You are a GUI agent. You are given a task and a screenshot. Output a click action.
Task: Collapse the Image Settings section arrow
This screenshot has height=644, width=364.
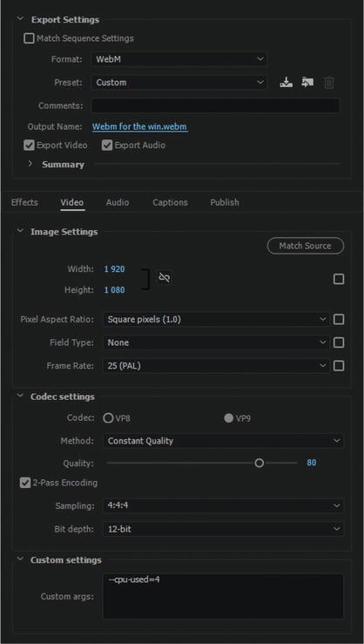(x=20, y=231)
